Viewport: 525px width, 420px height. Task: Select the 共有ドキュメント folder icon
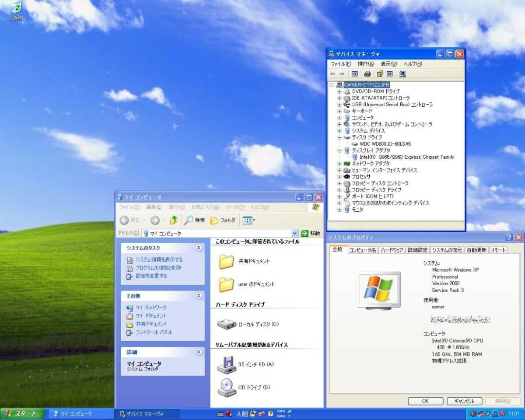[x=227, y=261]
